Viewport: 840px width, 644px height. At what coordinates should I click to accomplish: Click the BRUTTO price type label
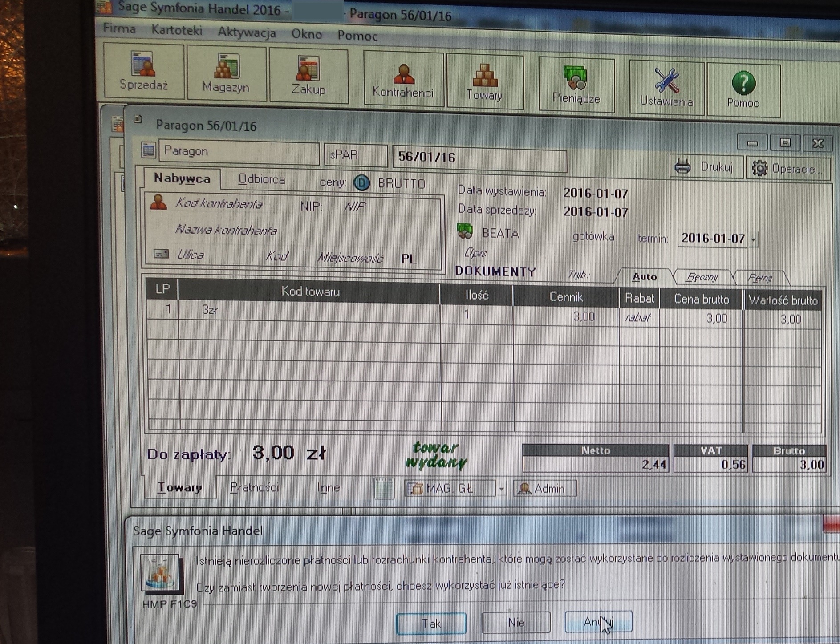point(402,183)
